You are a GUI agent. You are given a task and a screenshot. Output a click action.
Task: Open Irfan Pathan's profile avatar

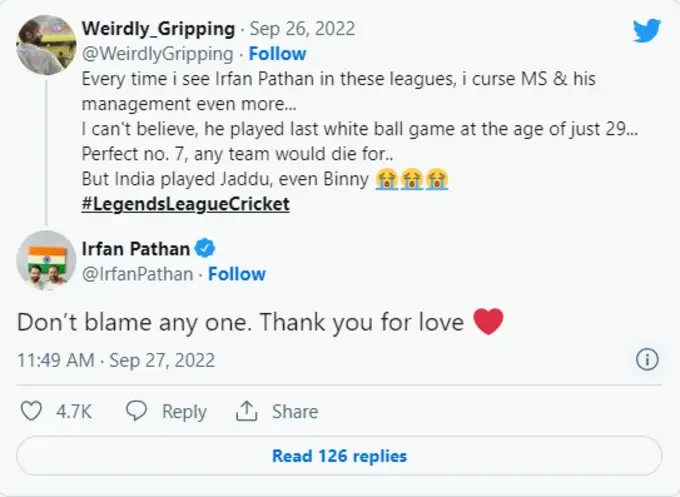pyautogui.click(x=46, y=261)
